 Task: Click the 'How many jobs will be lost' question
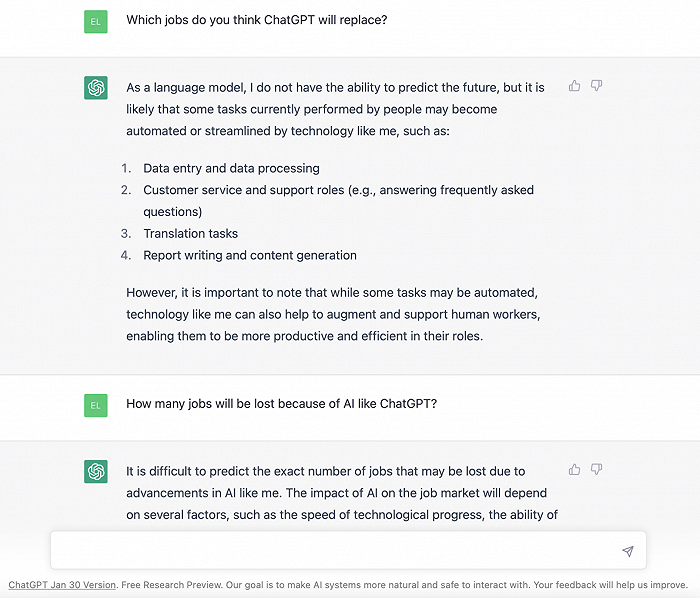[x=281, y=404]
